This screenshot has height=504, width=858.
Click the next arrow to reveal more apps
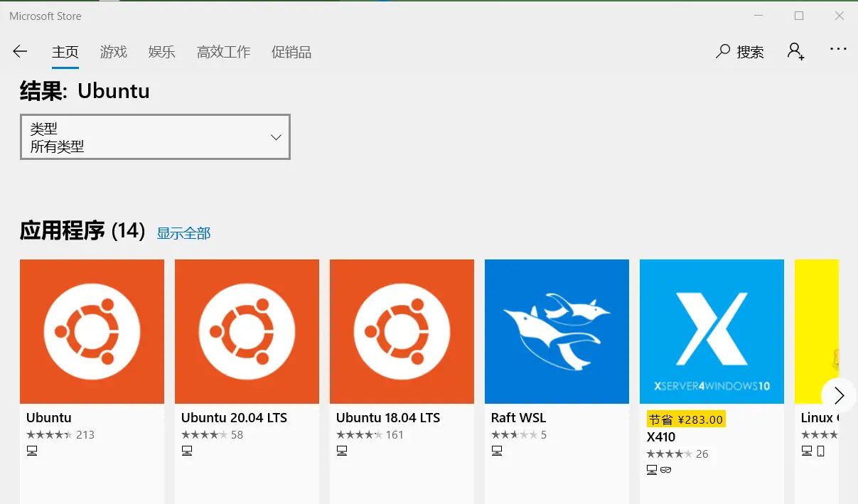coord(839,395)
